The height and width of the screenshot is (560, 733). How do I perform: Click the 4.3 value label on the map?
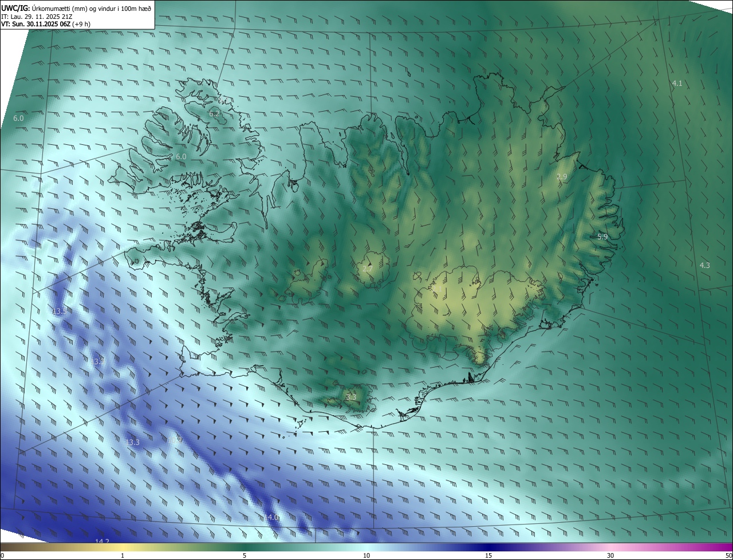[x=705, y=265]
